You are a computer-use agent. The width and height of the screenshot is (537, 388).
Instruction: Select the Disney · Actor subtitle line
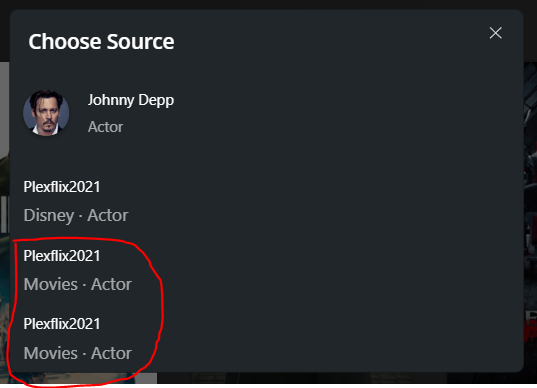(x=76, y=215)
